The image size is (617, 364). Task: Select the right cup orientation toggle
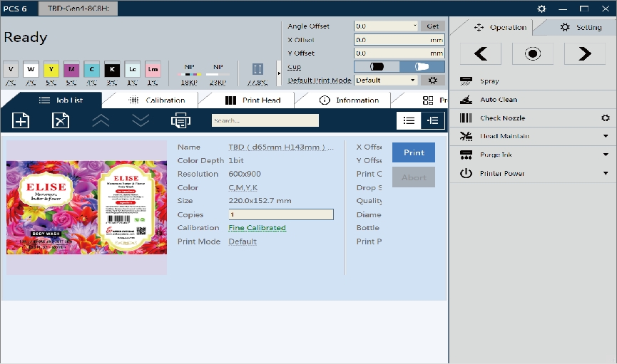(422, 66)
